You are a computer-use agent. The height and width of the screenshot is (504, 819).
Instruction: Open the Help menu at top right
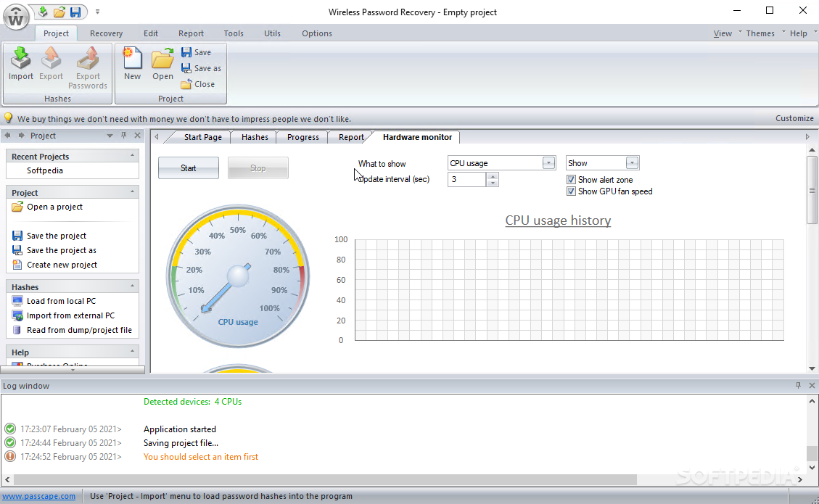[x=798, y=33]
